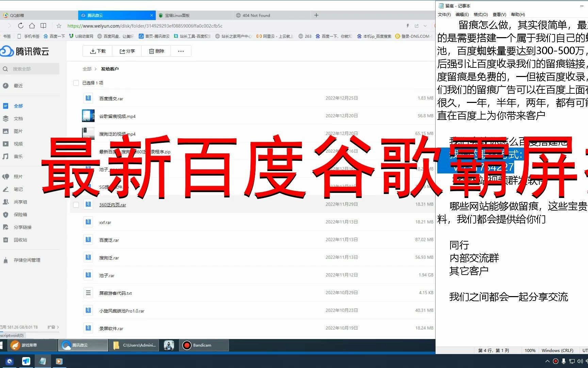Click the 搜索全部 search box
The image size is (588, 368).
(x=30, y=69)
